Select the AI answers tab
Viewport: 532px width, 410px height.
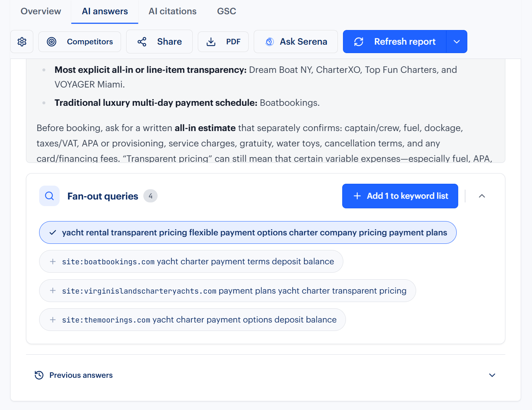105,11
